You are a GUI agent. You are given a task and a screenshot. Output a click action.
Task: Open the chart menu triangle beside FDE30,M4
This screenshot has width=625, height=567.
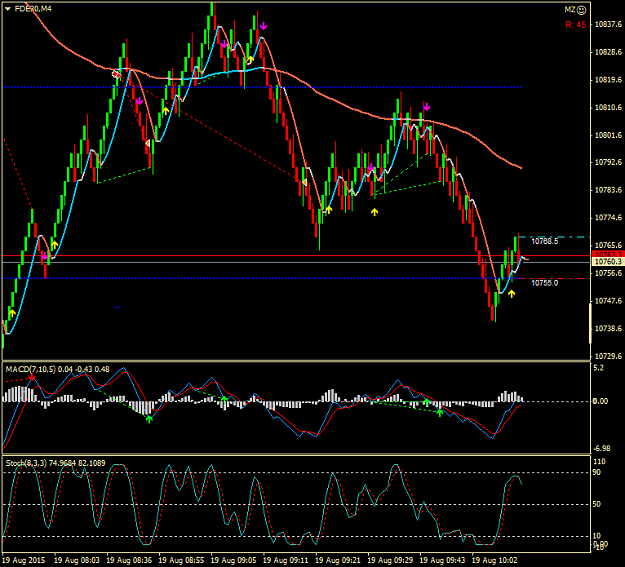[8, 9]
